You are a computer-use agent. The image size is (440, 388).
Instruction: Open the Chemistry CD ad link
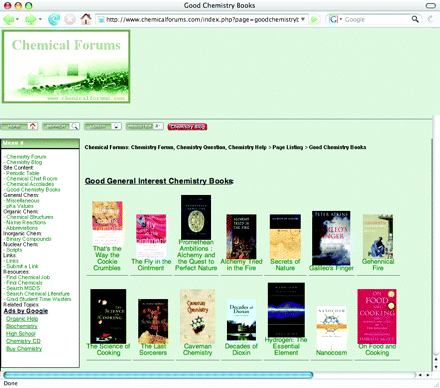point(23,341)
